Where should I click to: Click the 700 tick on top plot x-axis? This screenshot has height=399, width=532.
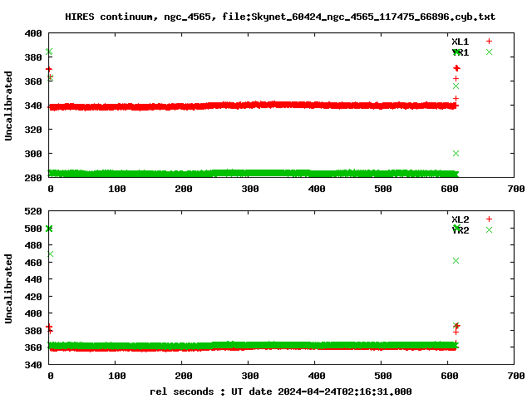pyautogui.click(x=516, y=189)
